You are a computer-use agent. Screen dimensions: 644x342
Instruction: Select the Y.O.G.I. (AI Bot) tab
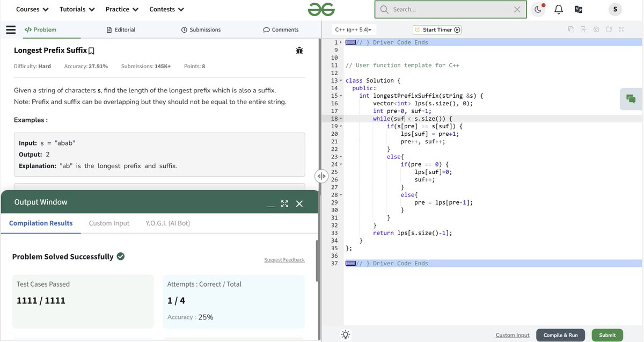click(x=168, y=223)
